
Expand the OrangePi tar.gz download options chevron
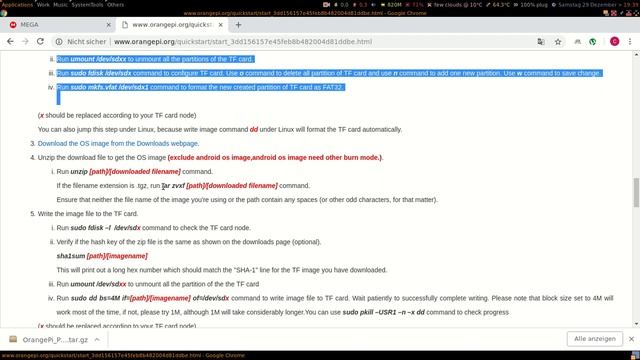97,340
